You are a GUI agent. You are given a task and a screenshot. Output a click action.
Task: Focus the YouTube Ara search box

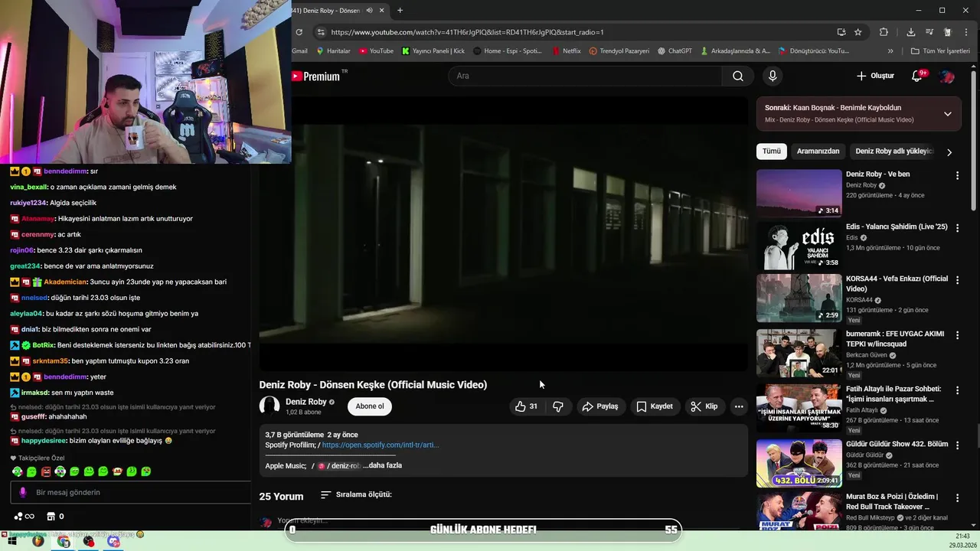[x=586, y=76]
